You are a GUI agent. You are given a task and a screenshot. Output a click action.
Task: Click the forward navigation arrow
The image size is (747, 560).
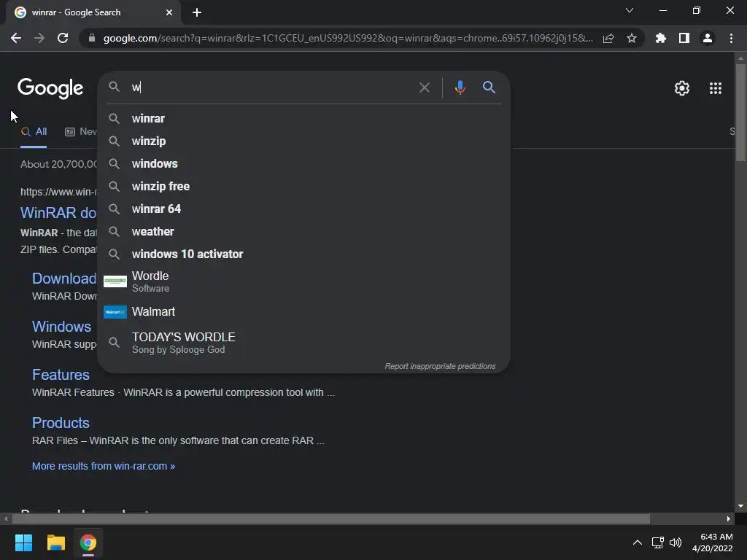tap(39, 38)
